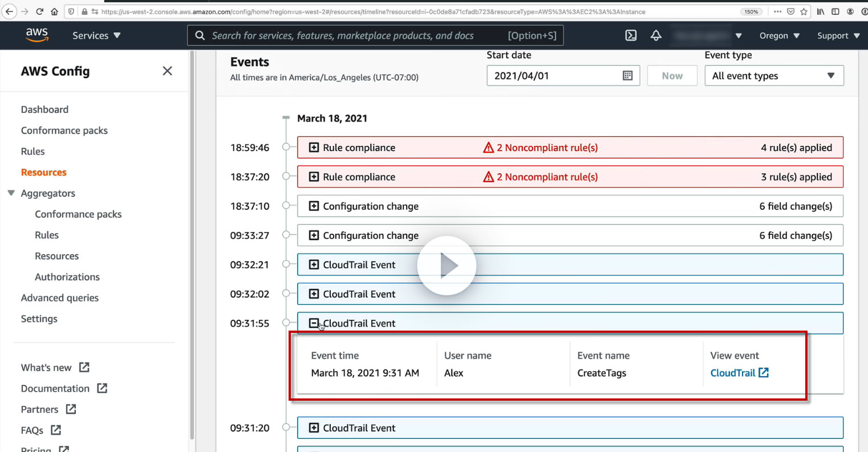The image size is (868, 452).
Task: Expand the 18:37:10 Configuration change event
Action: [314, 206]
